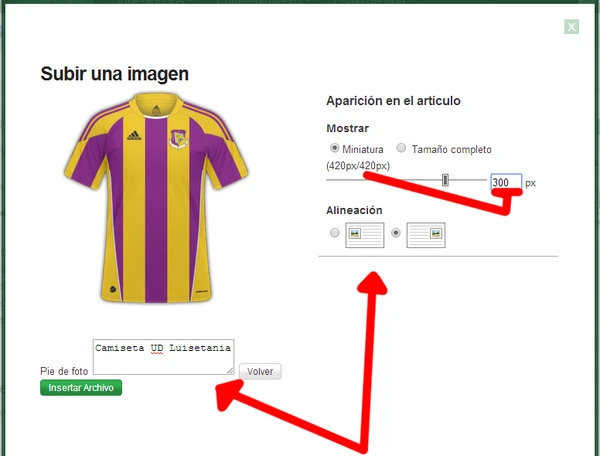Click the Volver button
This screenshot has height=456, width=600.
pos(260,371)
